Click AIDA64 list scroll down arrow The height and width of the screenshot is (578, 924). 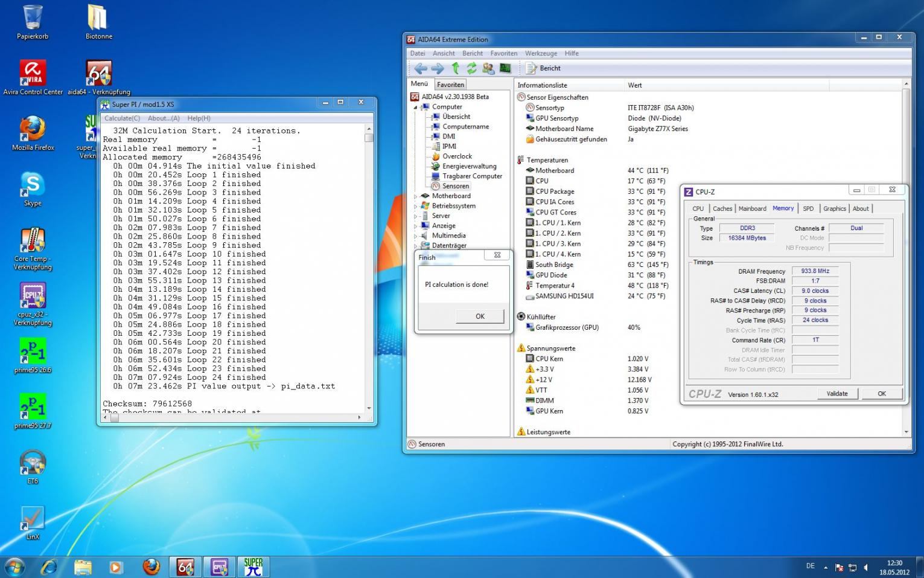906,432
